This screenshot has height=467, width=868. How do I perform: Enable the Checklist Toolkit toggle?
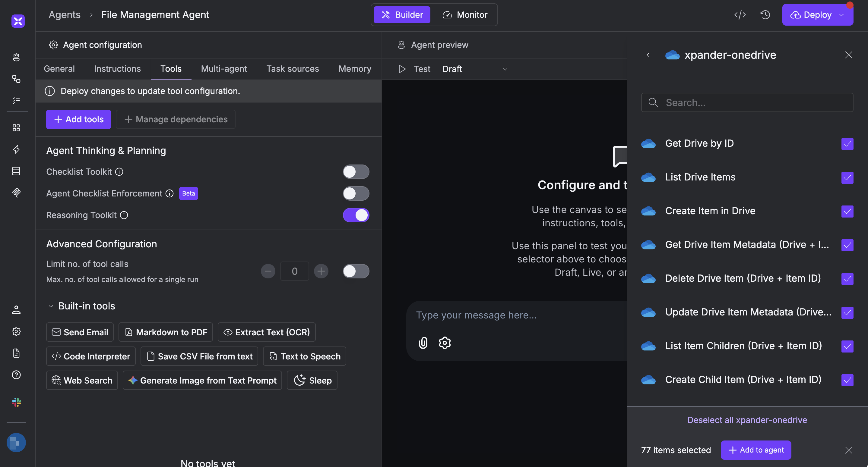[x=356, y=172]
